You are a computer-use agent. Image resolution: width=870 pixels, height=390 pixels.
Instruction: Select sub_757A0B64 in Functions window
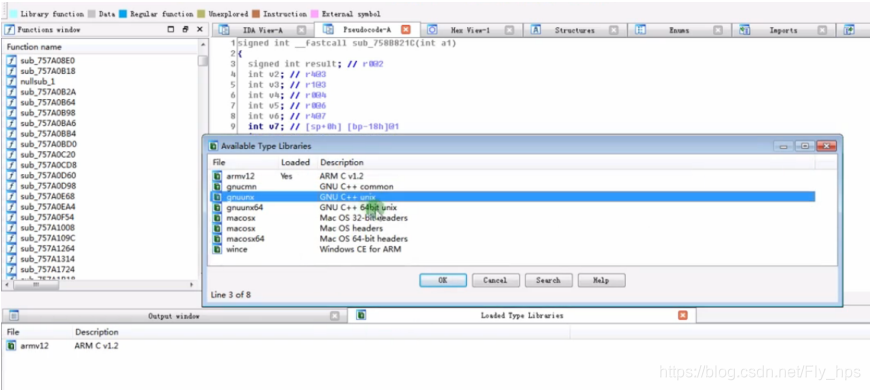point(48,103)
